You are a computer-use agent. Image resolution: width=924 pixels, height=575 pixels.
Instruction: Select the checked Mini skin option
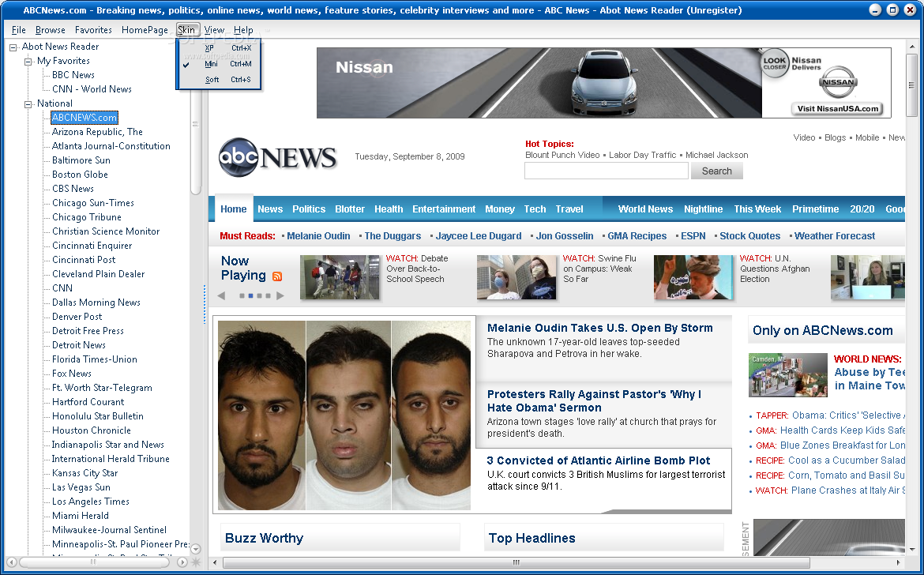(x=219, y=64)
